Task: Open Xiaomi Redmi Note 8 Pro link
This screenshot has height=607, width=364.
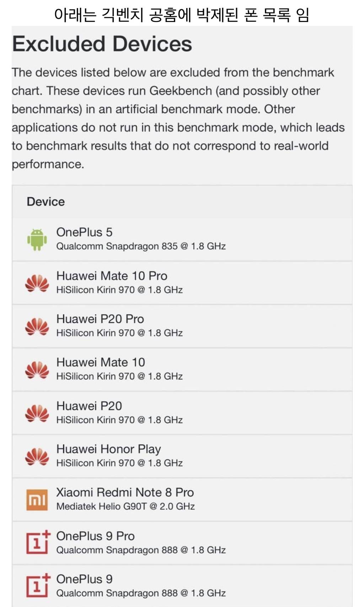Action: click(x=125, y=493)
